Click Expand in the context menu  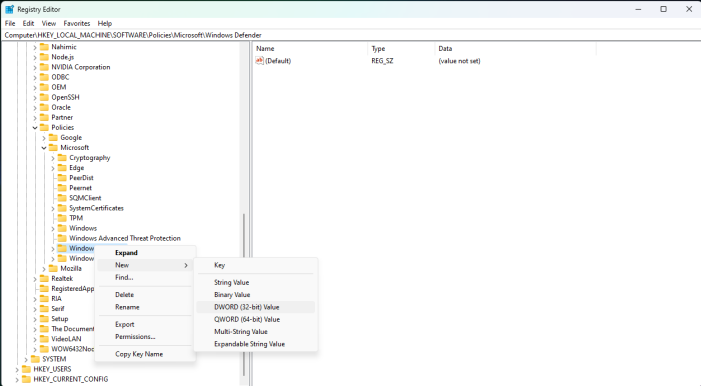click(x=145, y=253)
